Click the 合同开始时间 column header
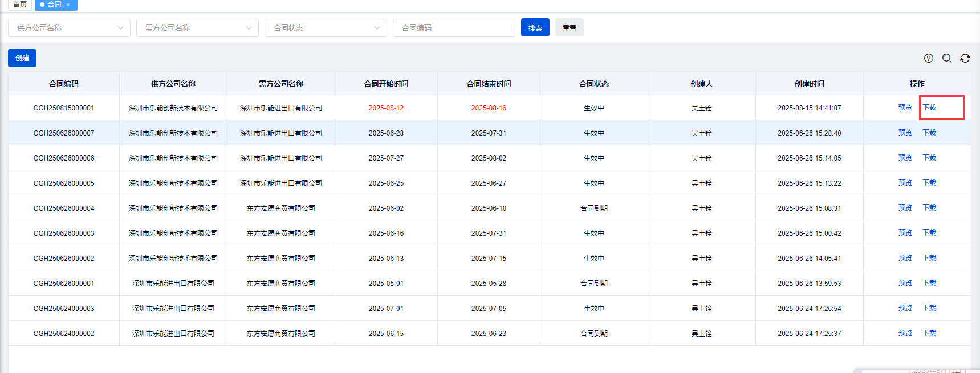Screen dimensions: 980x373 coord(386,84)
